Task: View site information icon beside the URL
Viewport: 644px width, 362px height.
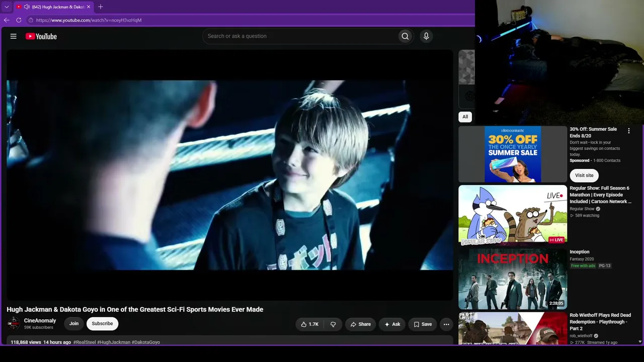Action: pos(31,20)
